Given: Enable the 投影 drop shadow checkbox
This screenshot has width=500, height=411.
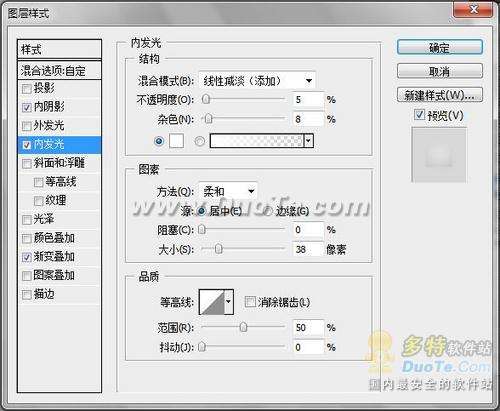Looking at the screenshot, I should point(26,89).
